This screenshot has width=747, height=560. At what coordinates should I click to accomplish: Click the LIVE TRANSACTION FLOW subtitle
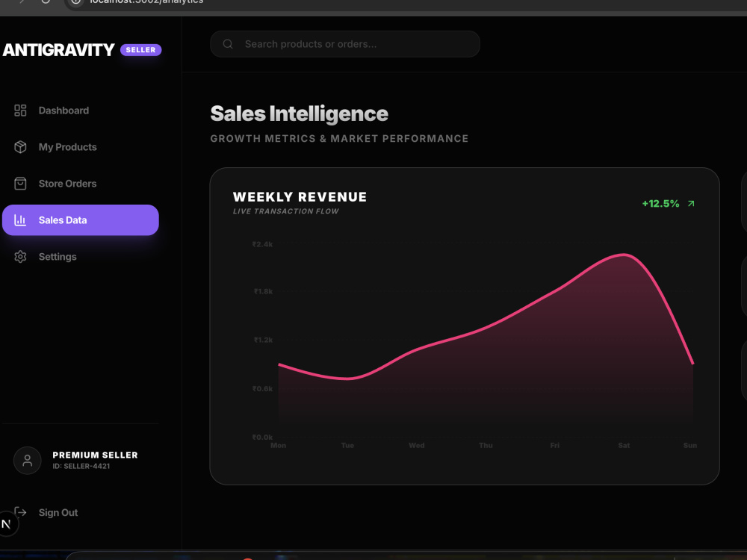click(286, 211)
